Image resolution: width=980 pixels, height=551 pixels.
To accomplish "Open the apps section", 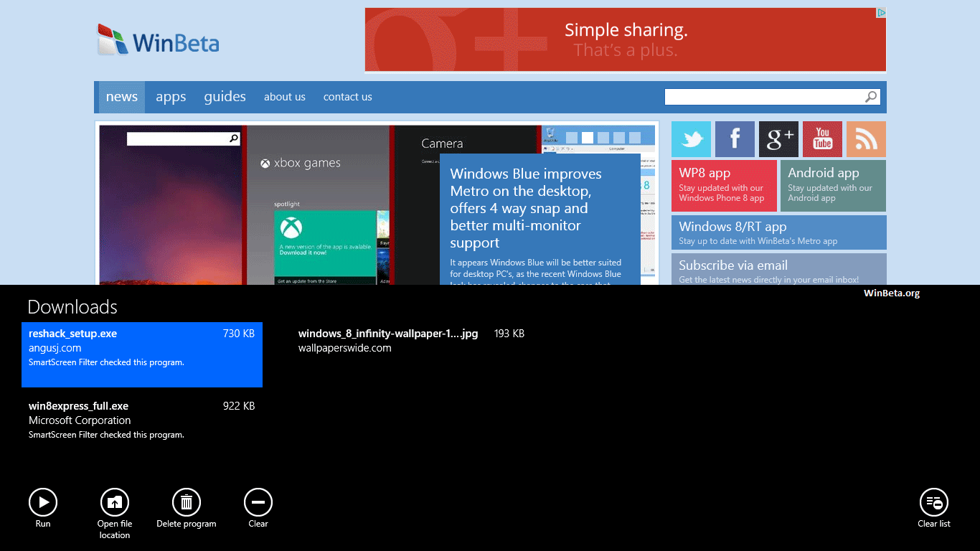I will point(171,97).
